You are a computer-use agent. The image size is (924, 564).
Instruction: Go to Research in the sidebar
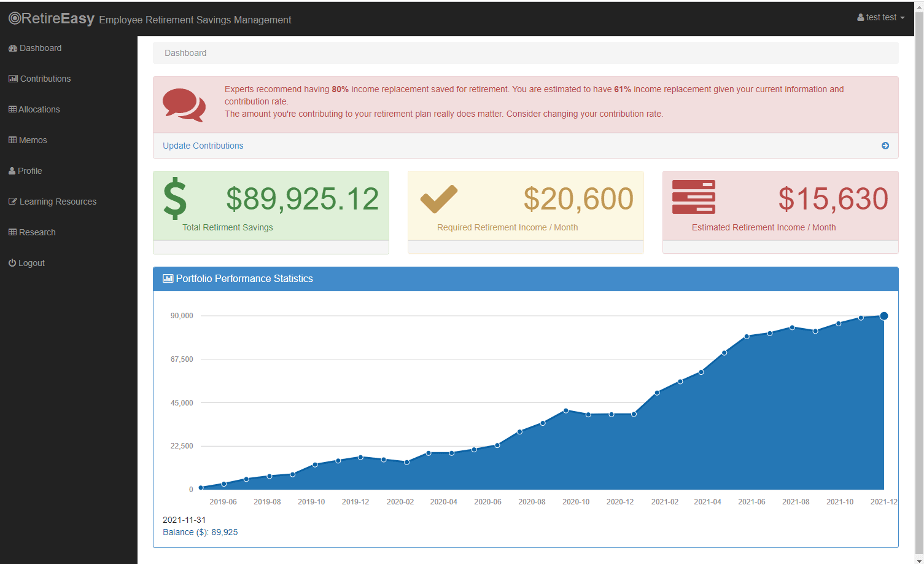tap(37, 232)
